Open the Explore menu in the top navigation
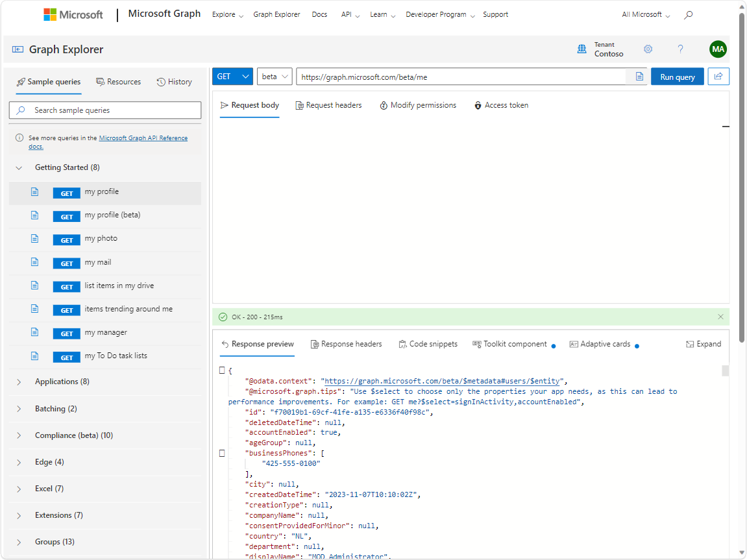This screenshot has height=560, width=747. click(x=228, y=15)
